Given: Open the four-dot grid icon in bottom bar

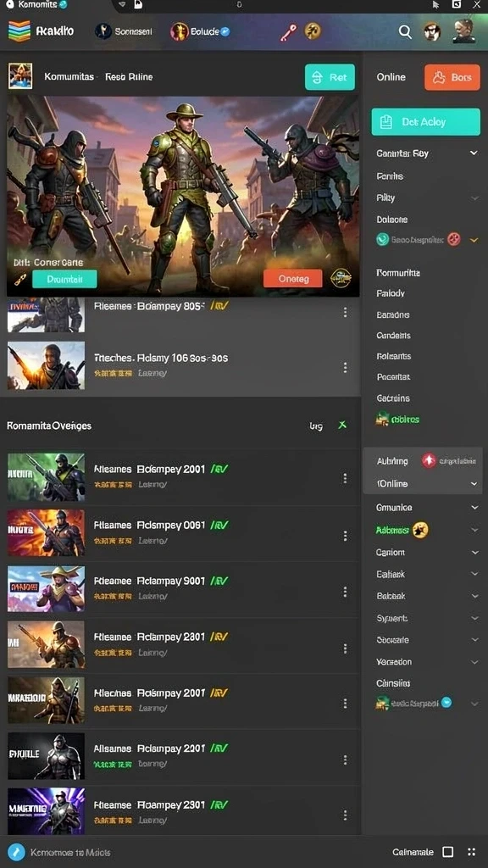Looking at the screenshot, I should (471, 852).
